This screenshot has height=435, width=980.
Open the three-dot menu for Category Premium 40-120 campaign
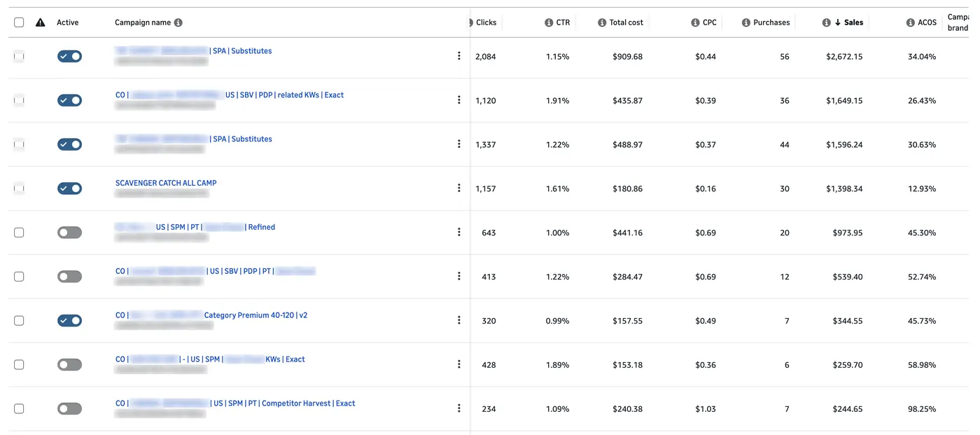pyautogui.click(x=459, y=320)
